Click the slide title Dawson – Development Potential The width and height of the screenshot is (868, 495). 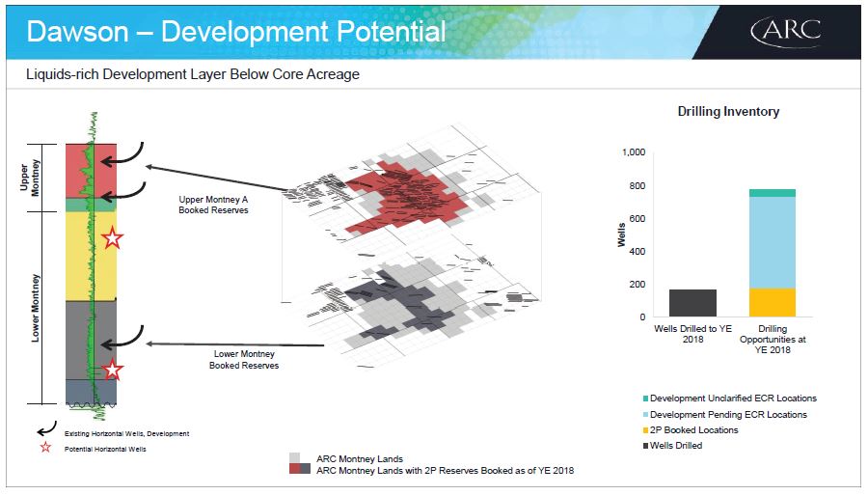tap(236, 31)
